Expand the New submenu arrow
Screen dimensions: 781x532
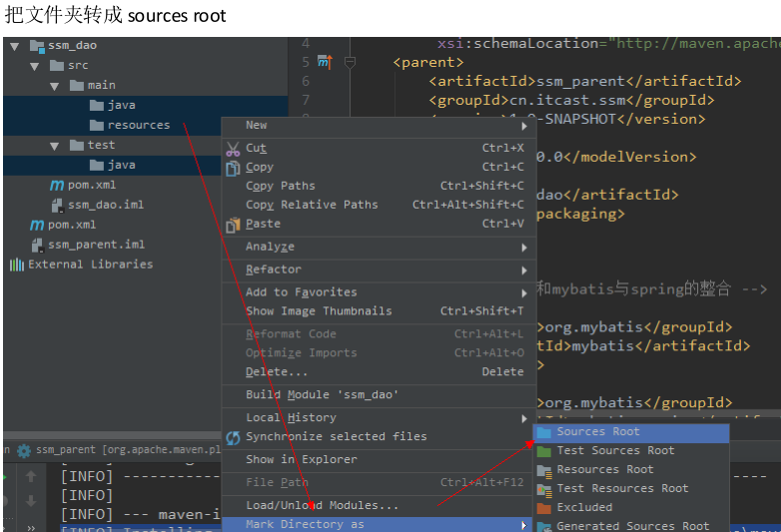tap(524, 127)
